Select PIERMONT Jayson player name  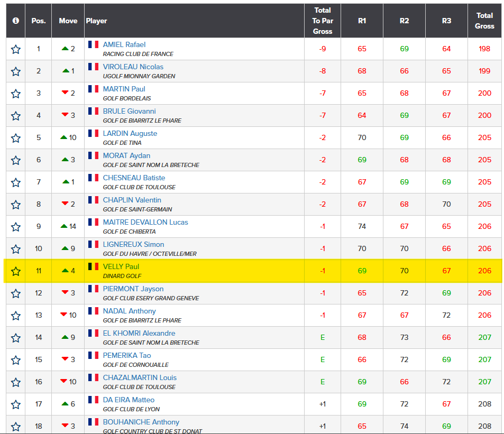click(133, 289)
